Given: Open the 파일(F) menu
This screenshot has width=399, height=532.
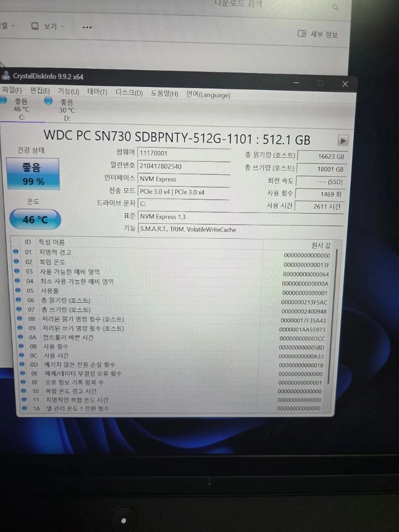Looking at the screenshot, I should (12, 90).
